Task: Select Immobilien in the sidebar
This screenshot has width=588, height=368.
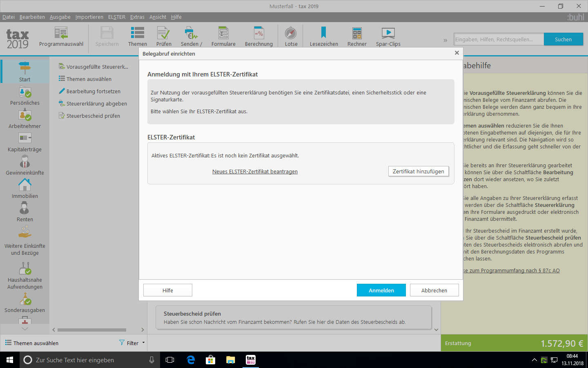Action: (25, 188)
